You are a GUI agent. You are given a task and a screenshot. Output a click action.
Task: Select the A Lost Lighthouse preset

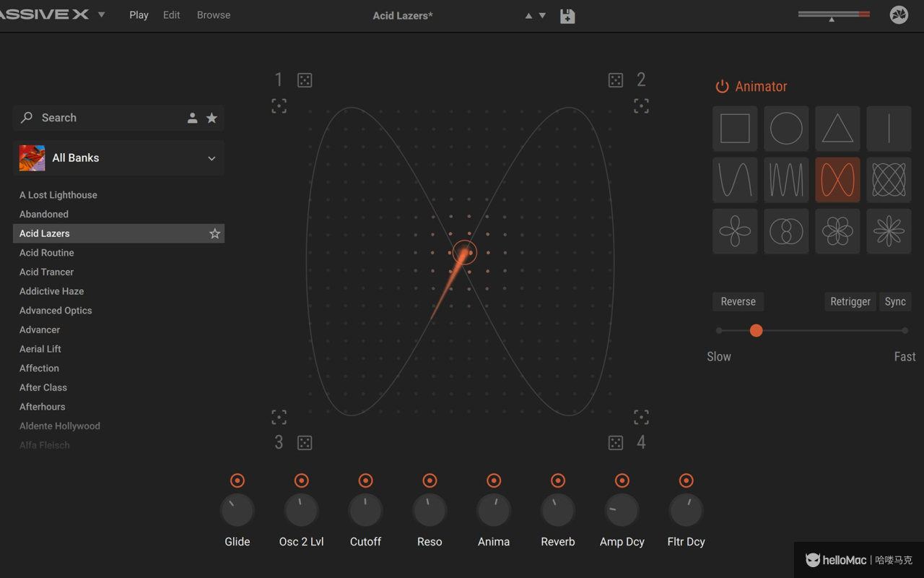point(118,195)
